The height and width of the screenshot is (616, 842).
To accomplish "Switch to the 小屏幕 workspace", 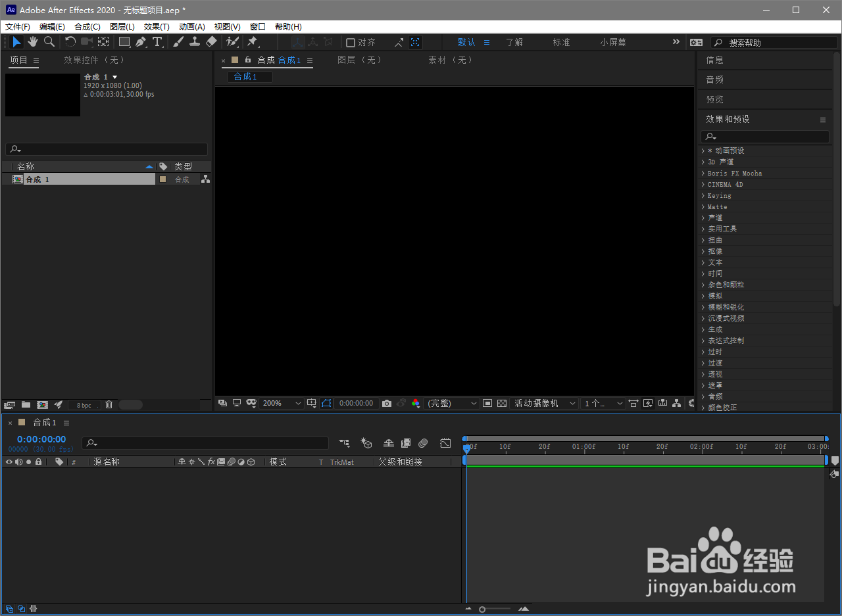I will [613, 42].
